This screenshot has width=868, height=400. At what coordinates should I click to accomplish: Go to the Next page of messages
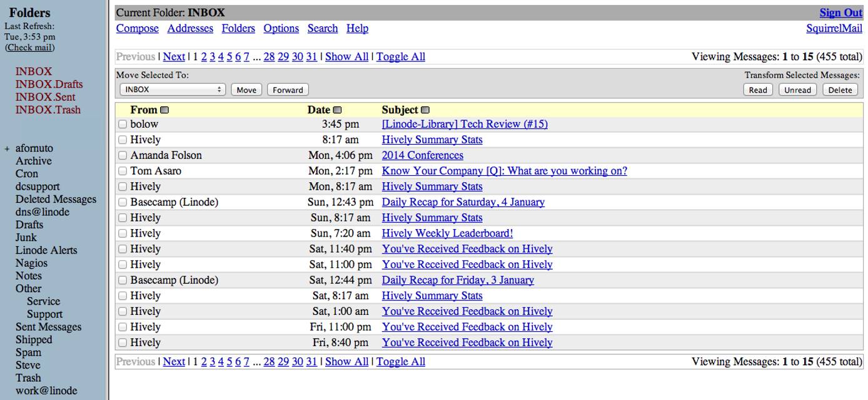(x=174, y=56)
